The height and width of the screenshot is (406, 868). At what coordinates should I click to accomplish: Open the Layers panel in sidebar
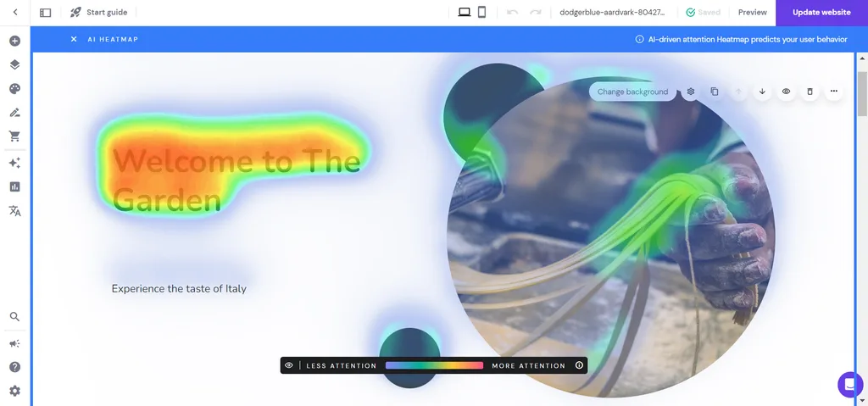click(15, 64)
